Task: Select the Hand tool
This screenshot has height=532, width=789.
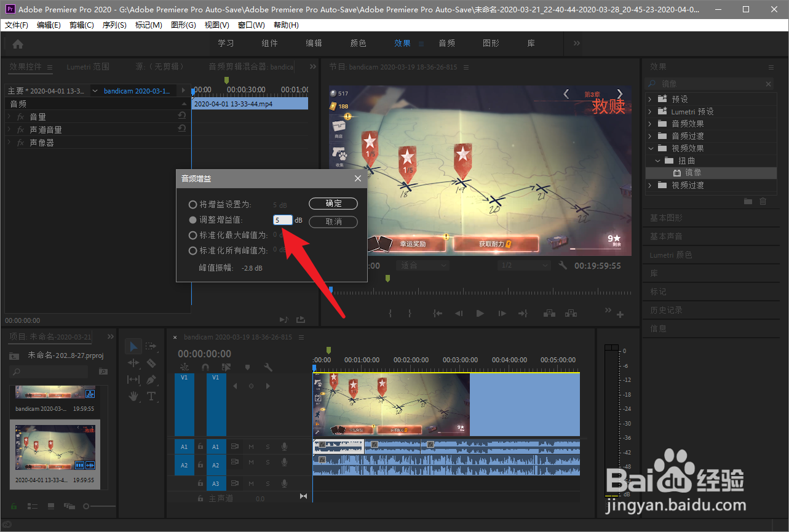Action: click(133, 397)
